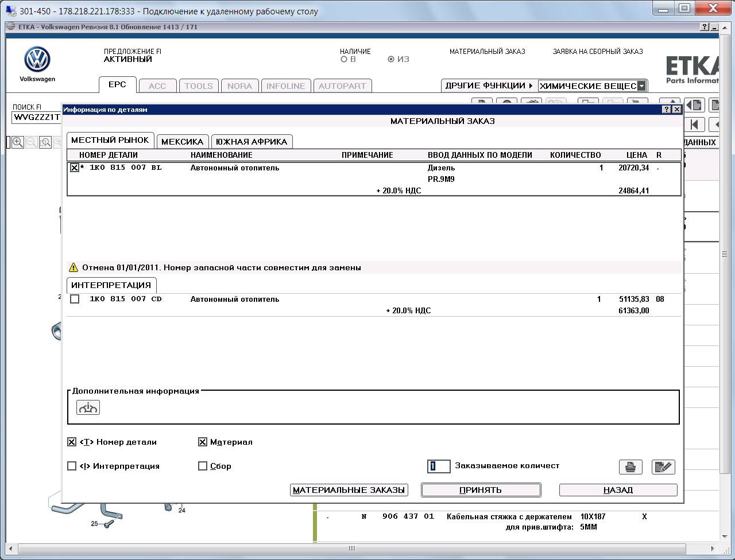Click the previous list page icon above the navigation arrows
The height and width of the screenshot is (560, 735).
click(694, 105)
